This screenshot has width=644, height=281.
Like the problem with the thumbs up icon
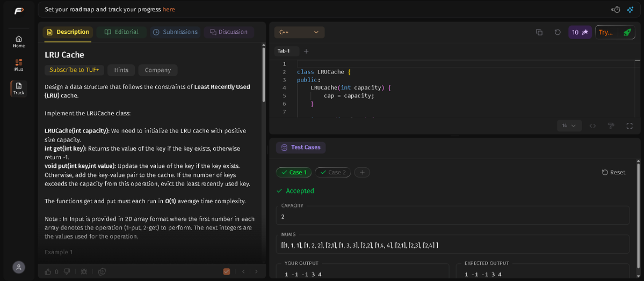(x=48, y=271)
